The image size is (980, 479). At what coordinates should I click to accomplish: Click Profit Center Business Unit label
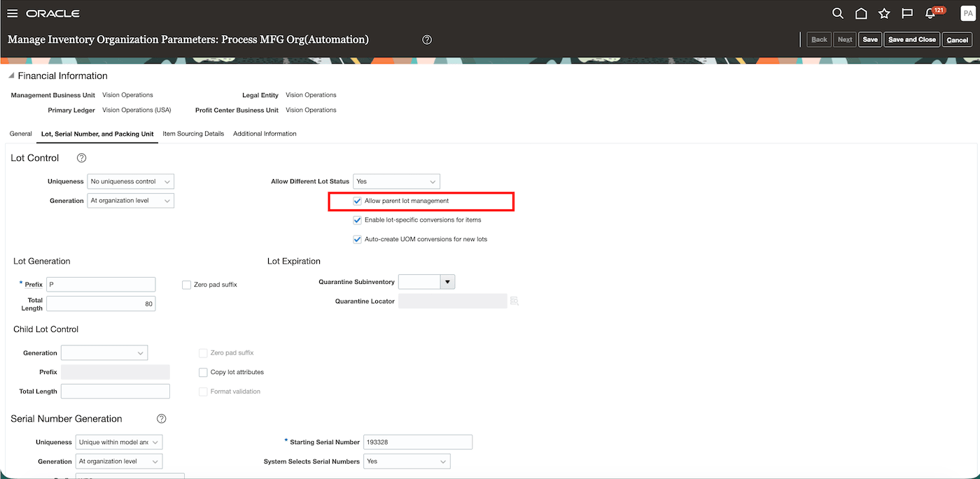point(237,110)
